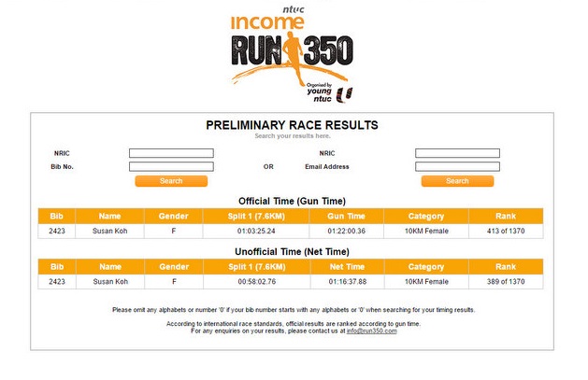Focus the Email Address input field
This screenshot has height=380, width=588.
click(457, 166)
